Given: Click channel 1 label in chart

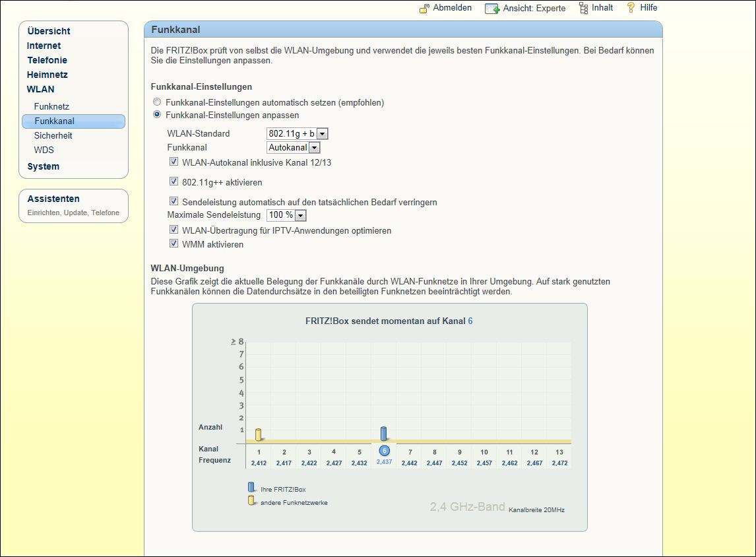Looking at the screenshot, I should point(259,452).
